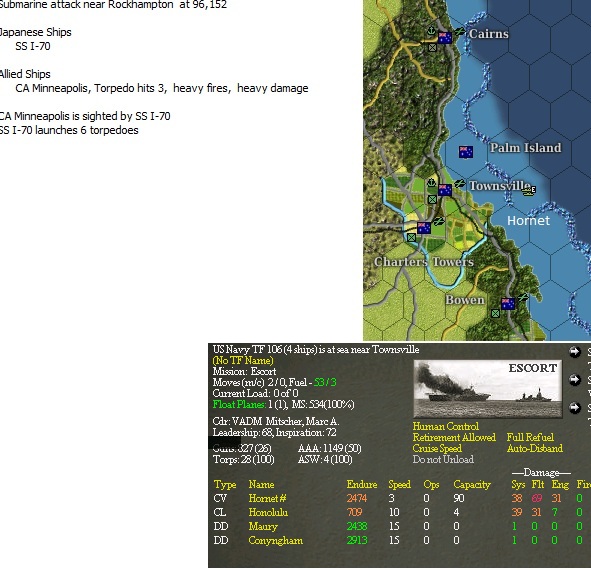Click the Type column header
The height and width of the screenshot is (570, 591).
pos(225,484)
